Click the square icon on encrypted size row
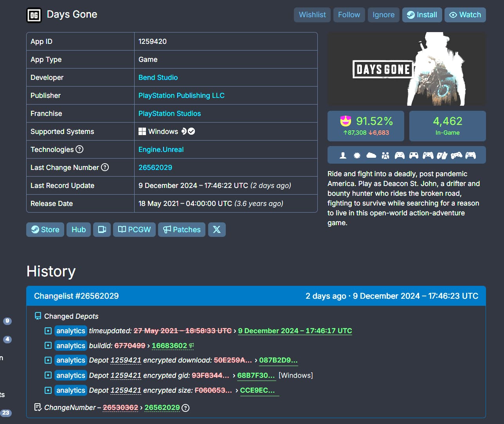 [x=48, y=390]
